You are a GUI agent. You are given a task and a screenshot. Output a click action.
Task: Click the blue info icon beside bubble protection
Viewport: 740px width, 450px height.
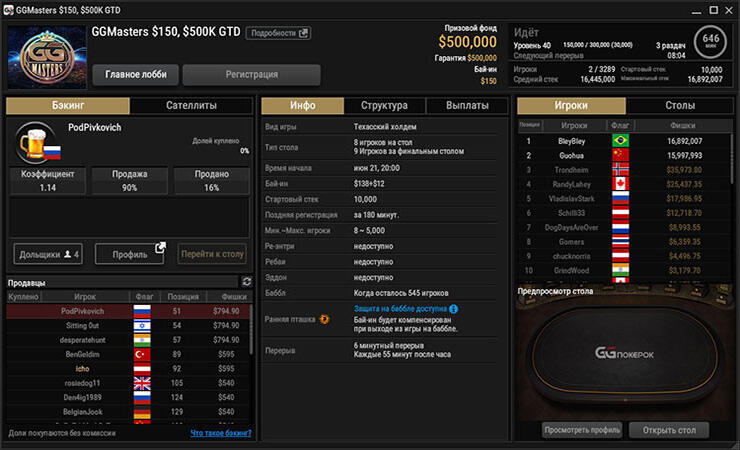(x=454, y=309)
